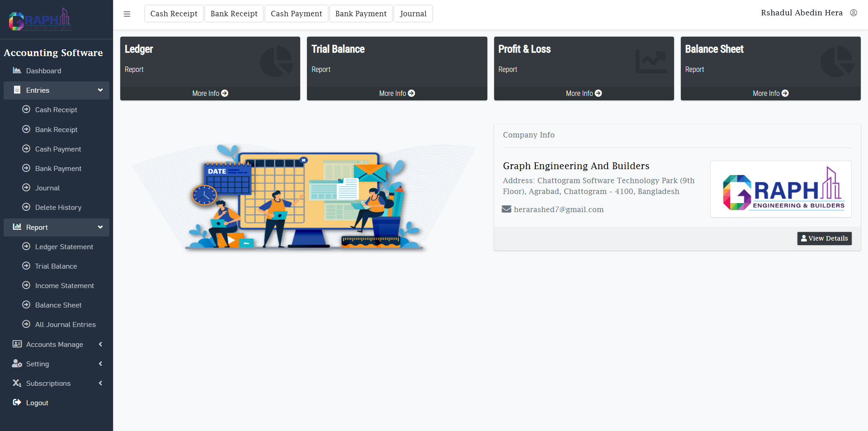Toggle the hamburger sidebar menu icon
The width and height of the screenshot is (868, 431).
[x=127, y=14]
